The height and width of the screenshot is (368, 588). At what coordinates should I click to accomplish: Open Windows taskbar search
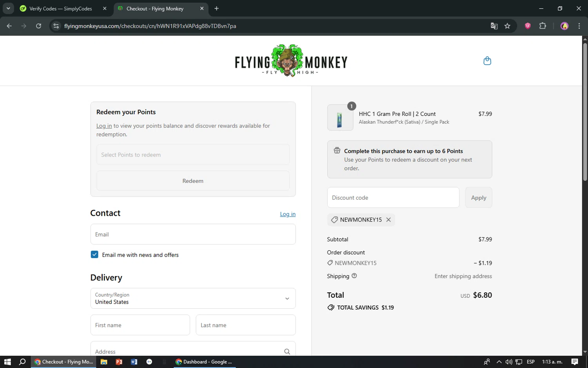(x=22, y=362)
